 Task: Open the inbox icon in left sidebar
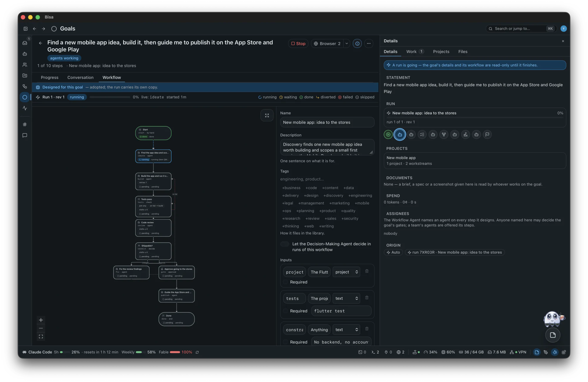point(25,43)
